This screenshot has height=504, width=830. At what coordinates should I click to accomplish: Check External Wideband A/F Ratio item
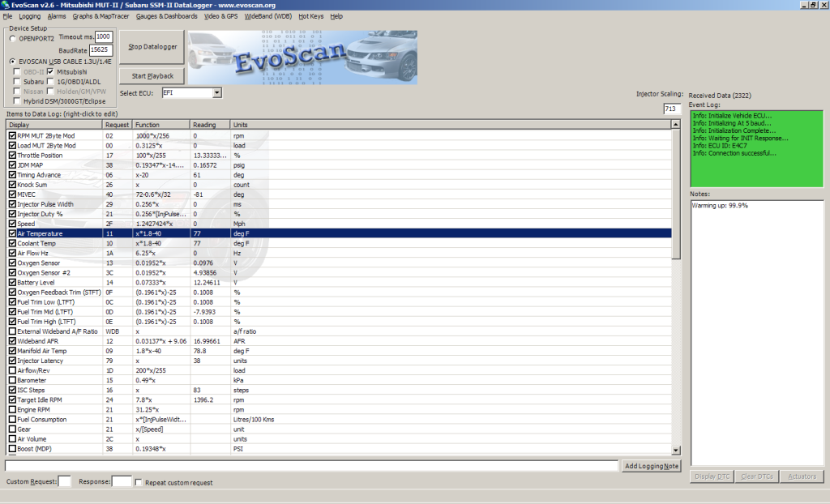click(x=12, y=331)
